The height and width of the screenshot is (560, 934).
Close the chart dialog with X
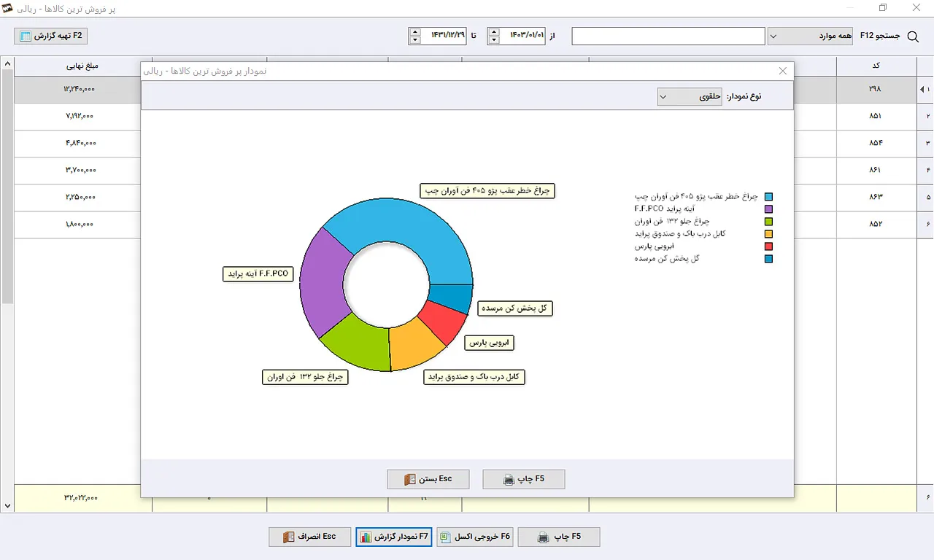(x=783, y=71)
